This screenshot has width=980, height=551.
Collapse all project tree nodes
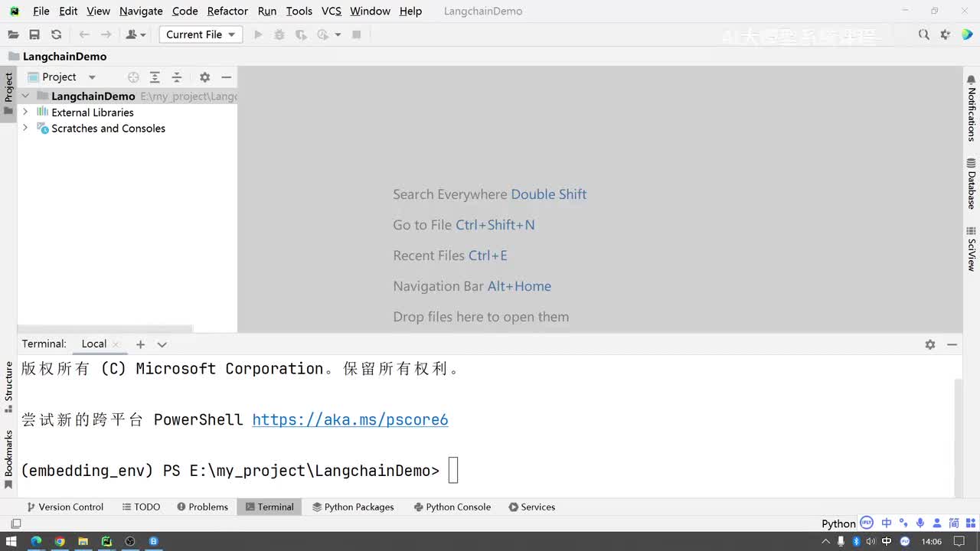tap(177, 77)
